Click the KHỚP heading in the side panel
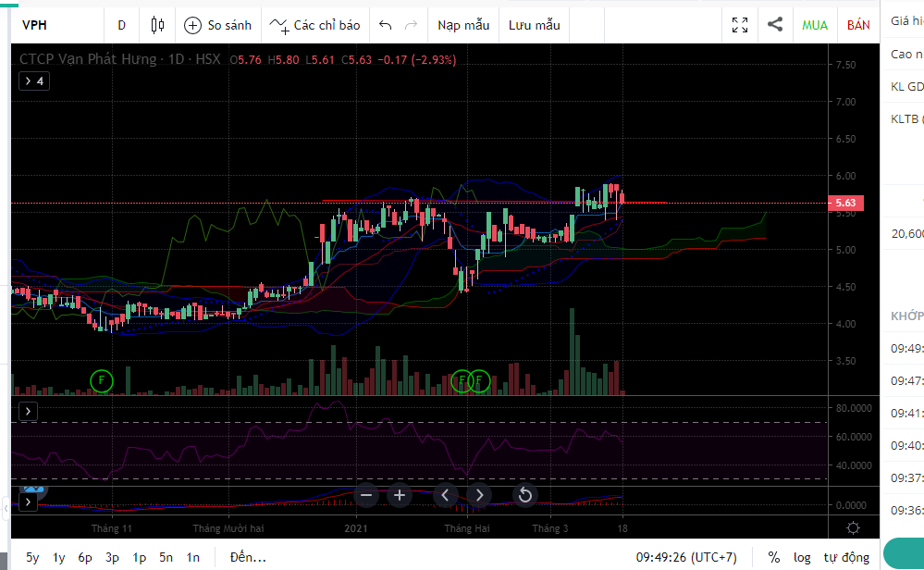 [x=906, y=316]
